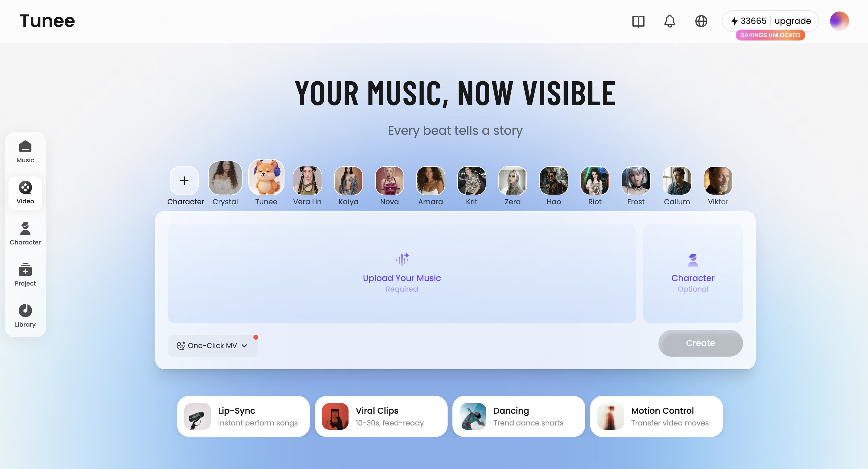Viewport: 868px width, 469px height.
Task: Open the Lip-Sync feature card
Action: (243, 416)
